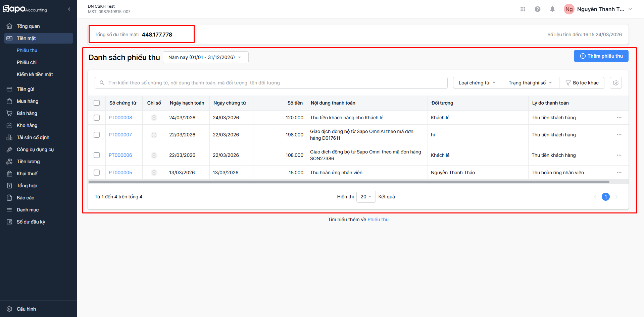Open the date range dropdown Năm nay

tap(205, 57)
